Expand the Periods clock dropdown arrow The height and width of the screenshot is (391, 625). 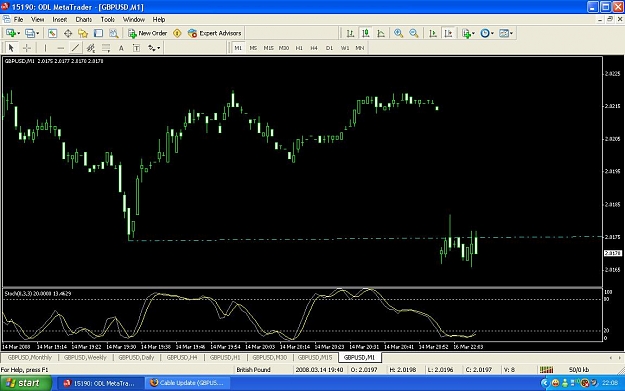tap(493, 33)
